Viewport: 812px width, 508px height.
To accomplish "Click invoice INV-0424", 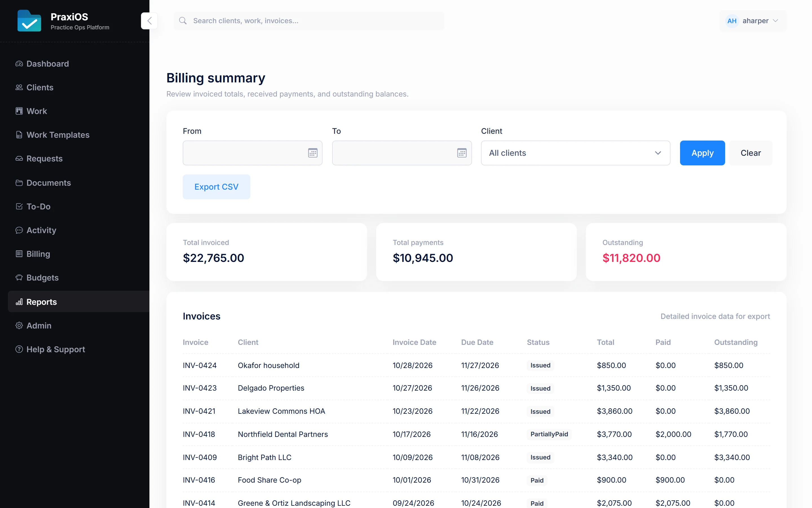I will (200, 365).
